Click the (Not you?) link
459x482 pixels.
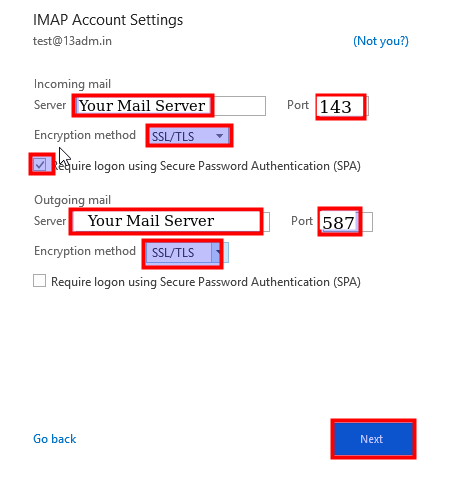click(381, 41)
